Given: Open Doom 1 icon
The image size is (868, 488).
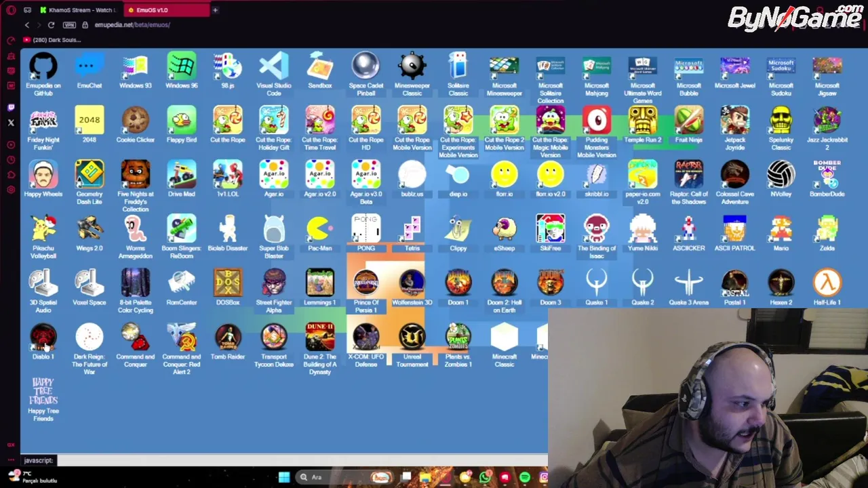Looking at the screenshot, I should click(458, 287).
